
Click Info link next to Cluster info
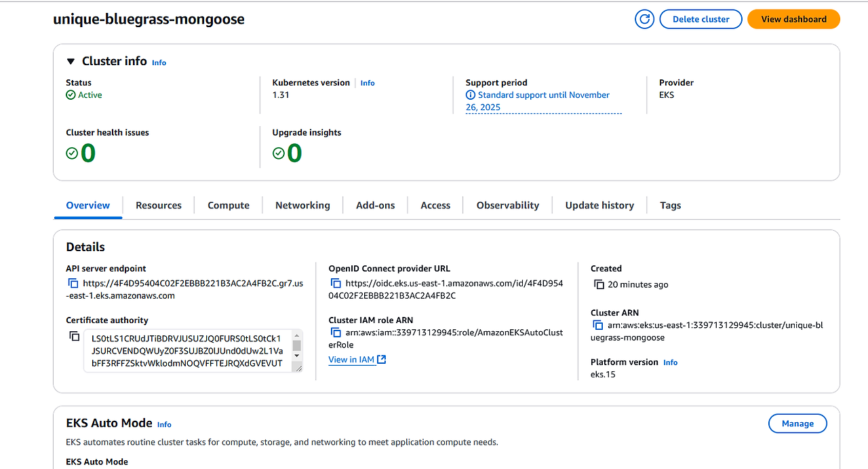159,62
